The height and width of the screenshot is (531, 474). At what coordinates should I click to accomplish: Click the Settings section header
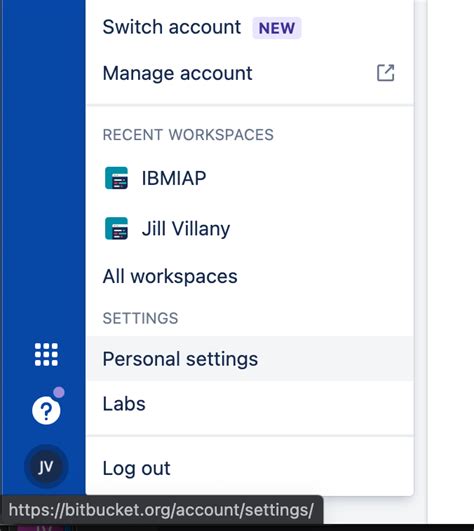click(x=140, y=318)
